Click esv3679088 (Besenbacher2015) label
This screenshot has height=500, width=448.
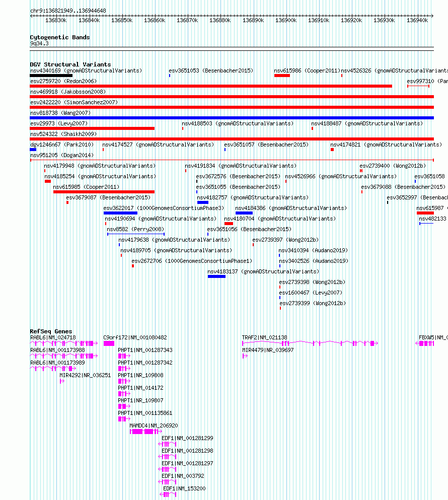pos(403,187)
